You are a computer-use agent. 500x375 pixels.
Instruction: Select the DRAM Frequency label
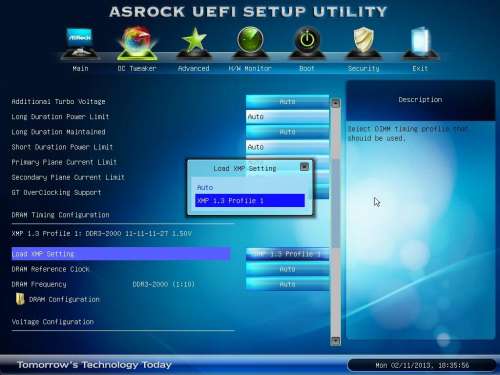click(39, 284)
